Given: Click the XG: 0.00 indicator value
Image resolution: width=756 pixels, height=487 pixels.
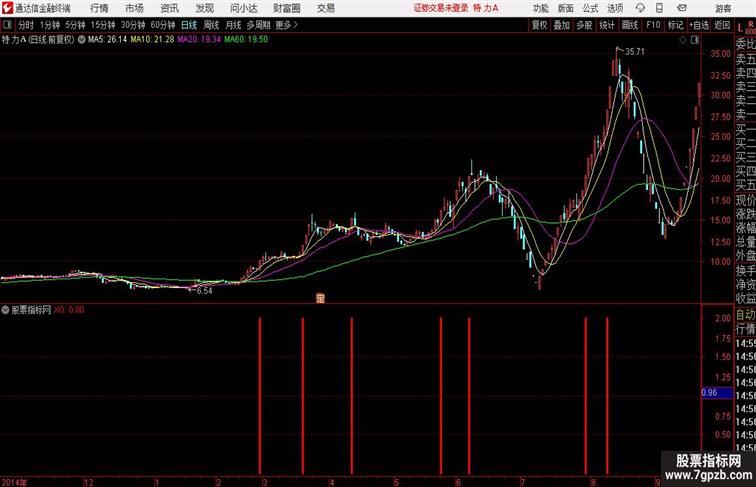Looking at the screenshot, I should (x=69, y=310).
